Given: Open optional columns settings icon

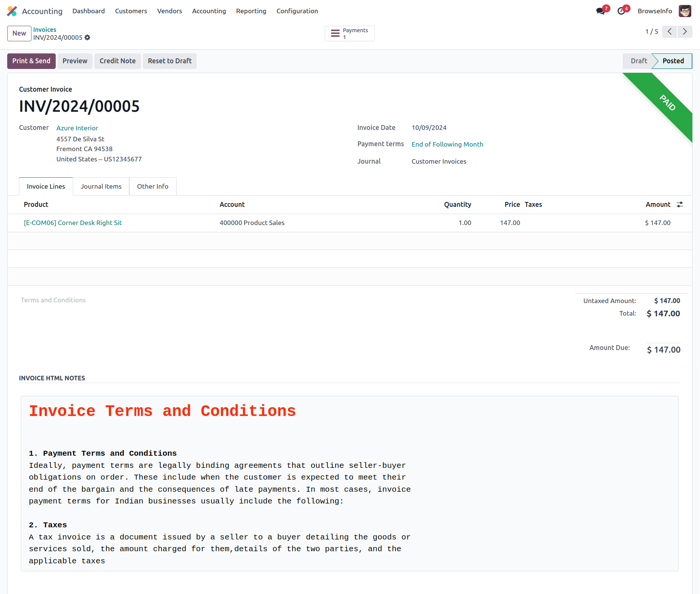Looking at the screenshot, I should point(680,205).
